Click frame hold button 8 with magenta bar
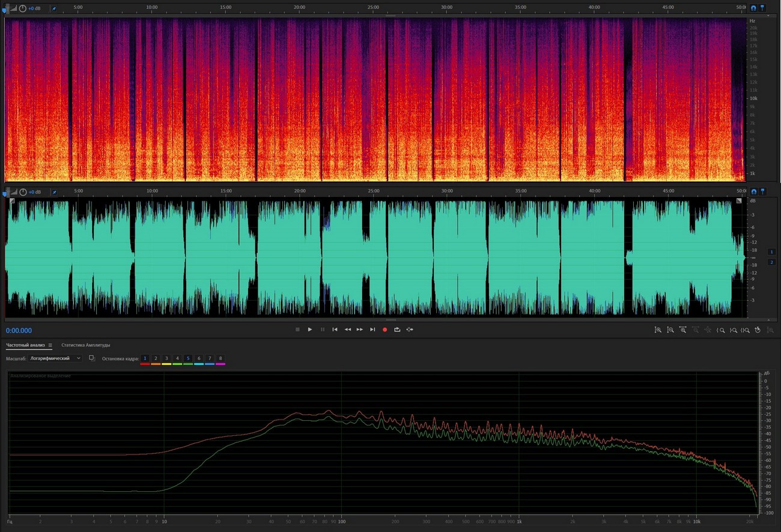781x532 pixels. pyautogui.click(x=220, y=358)
